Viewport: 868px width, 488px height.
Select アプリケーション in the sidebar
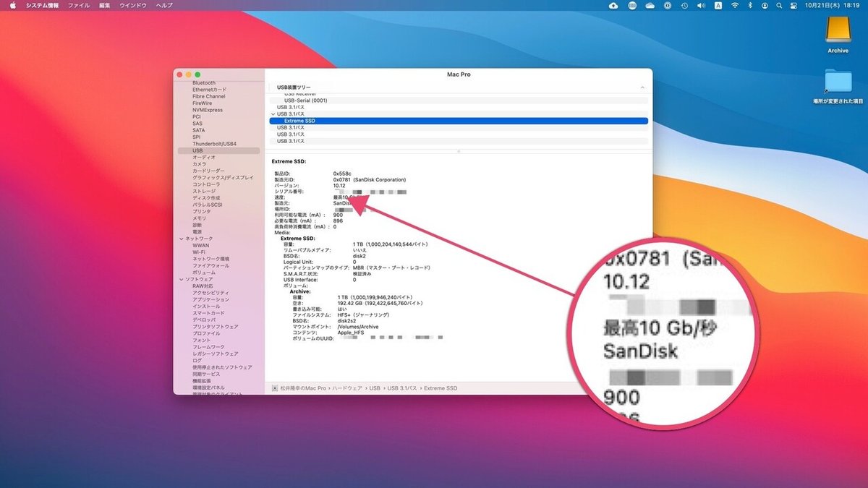tap(210, 299)
